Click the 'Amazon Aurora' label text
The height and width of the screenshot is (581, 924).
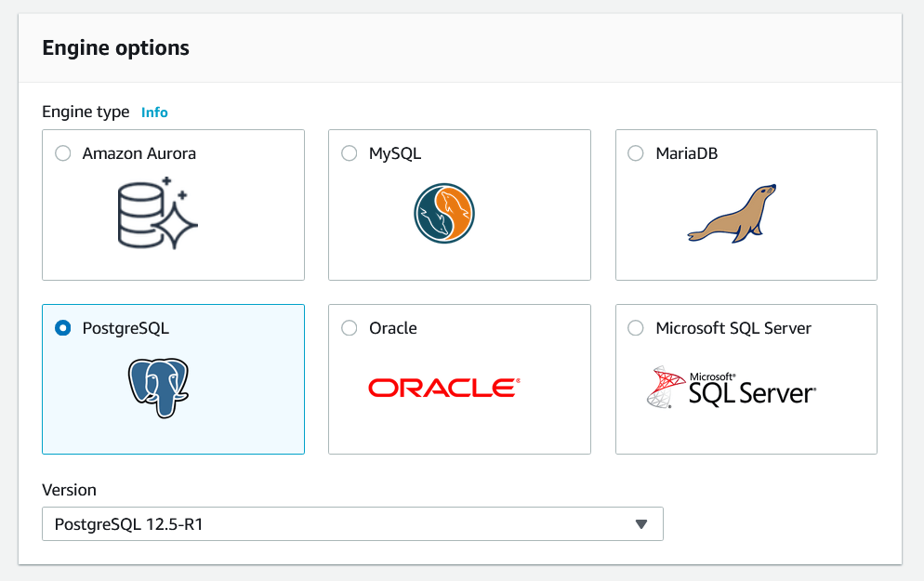click(x=139, y=153)
